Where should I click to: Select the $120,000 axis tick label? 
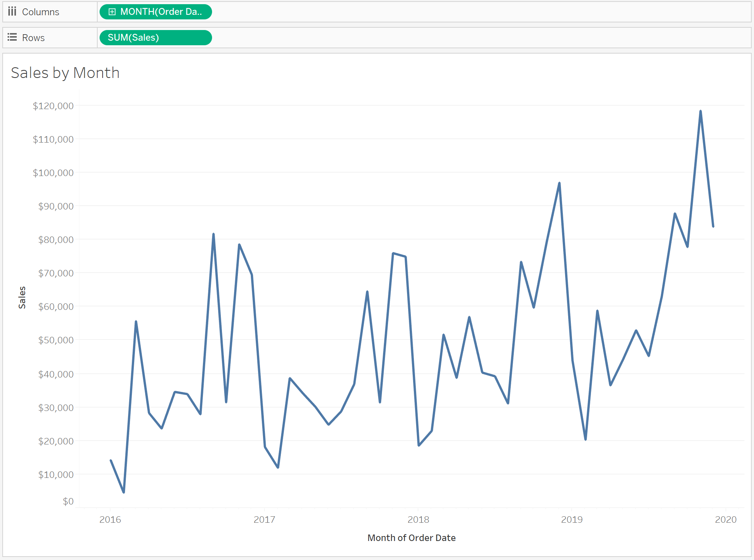tap(53, 106)
